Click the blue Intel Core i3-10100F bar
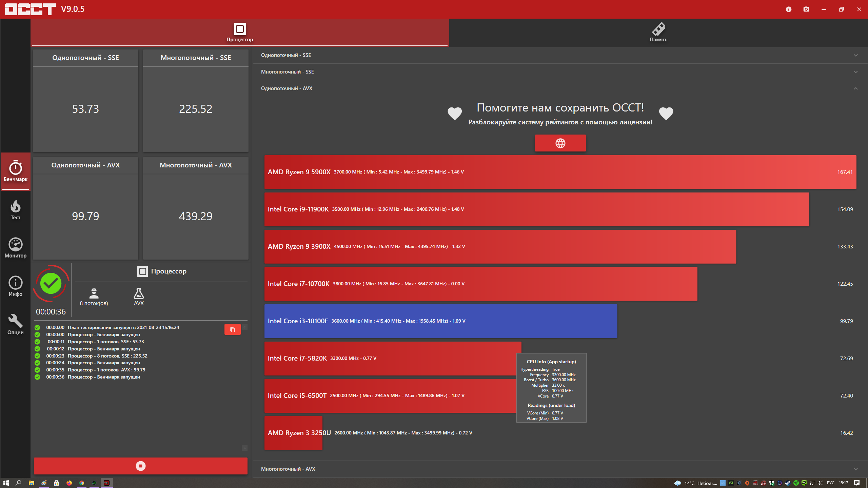Screen dimensions: 868x488 [441, 321]
